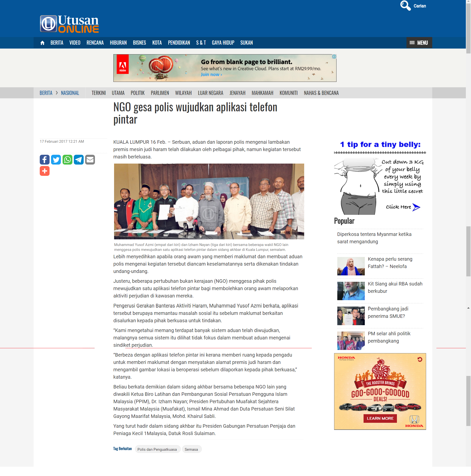471x476 pixels.
Task: Click the Carian search magnifier icon
Action: tap(405, 6)
